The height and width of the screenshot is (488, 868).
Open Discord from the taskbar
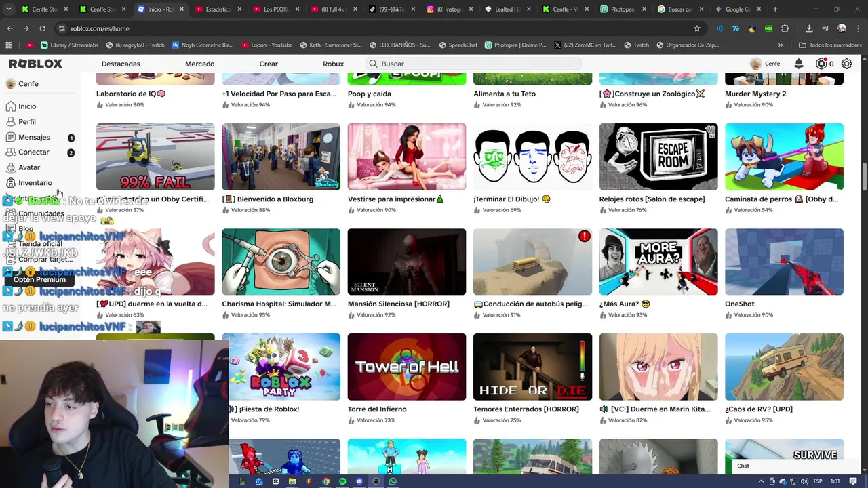(359, 481)
